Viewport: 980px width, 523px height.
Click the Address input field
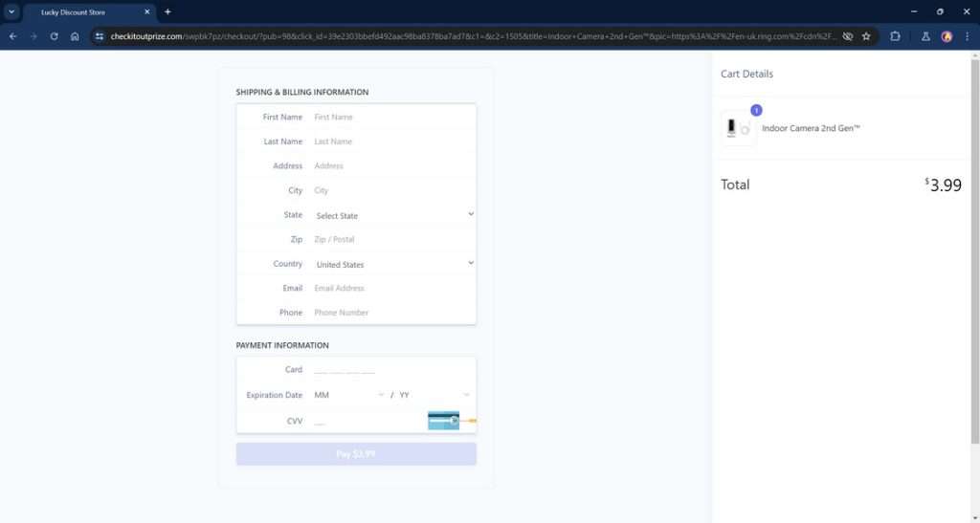click(x=392, y=166)
